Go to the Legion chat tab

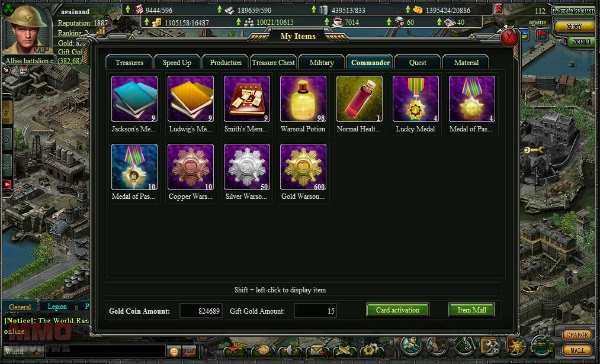(57, 307)
